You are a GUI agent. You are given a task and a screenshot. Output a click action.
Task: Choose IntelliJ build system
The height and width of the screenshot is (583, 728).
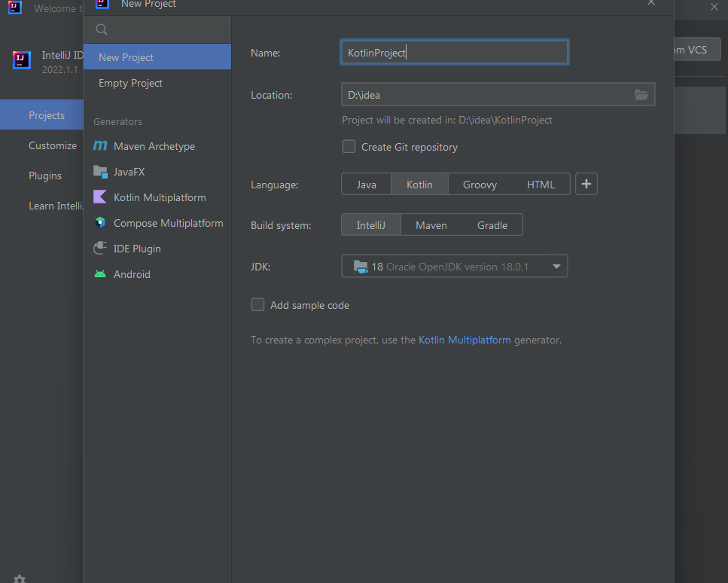click(x=371, y=224)
